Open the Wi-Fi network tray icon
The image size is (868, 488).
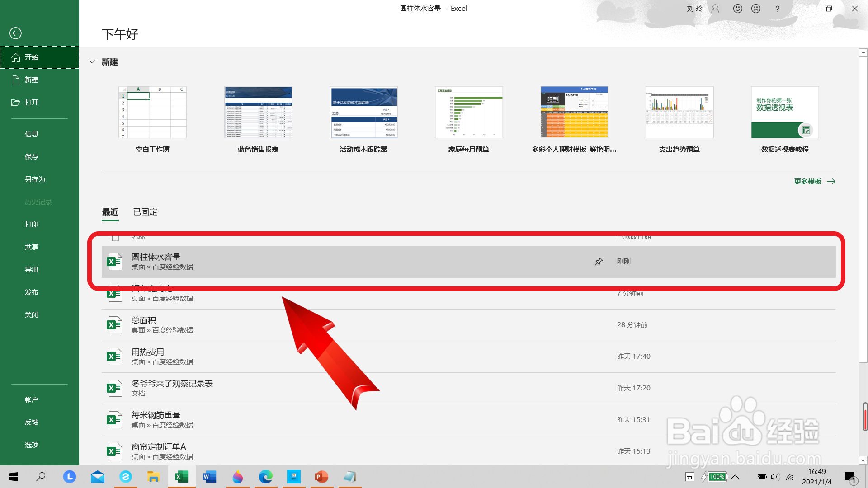(790, 477)
